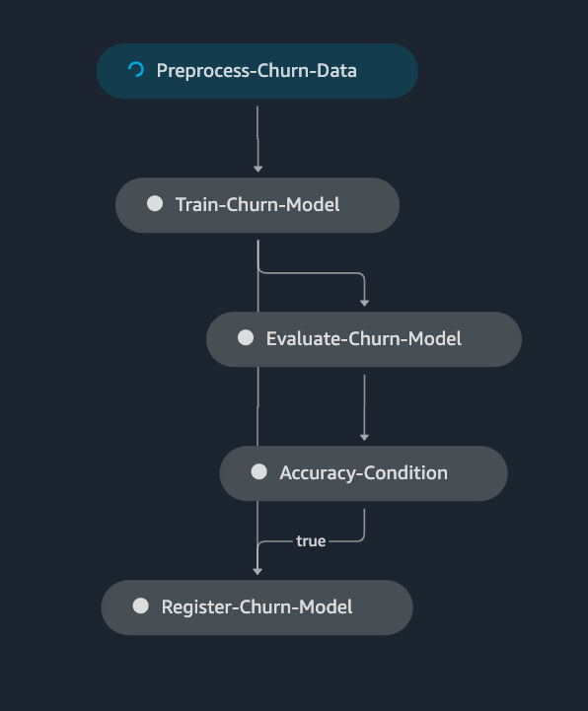Click the arrowhead pointing into Train-Churn-Model

(x=258, y=169)
